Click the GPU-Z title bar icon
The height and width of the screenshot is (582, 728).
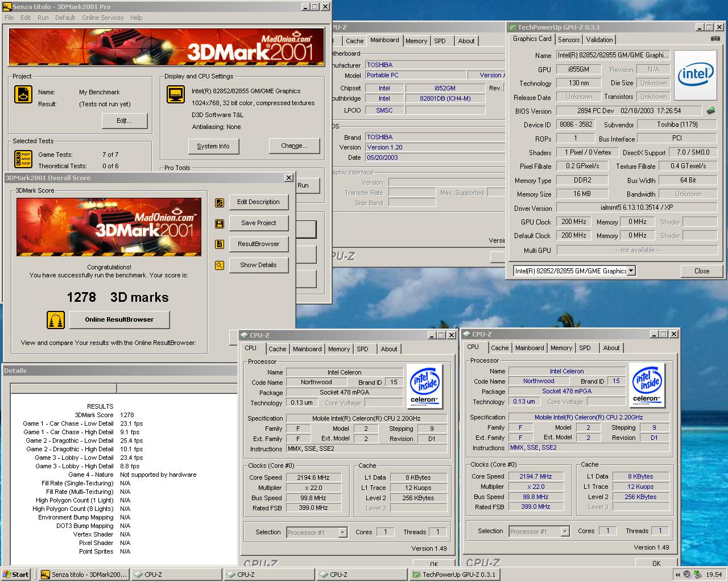(512, 27)
